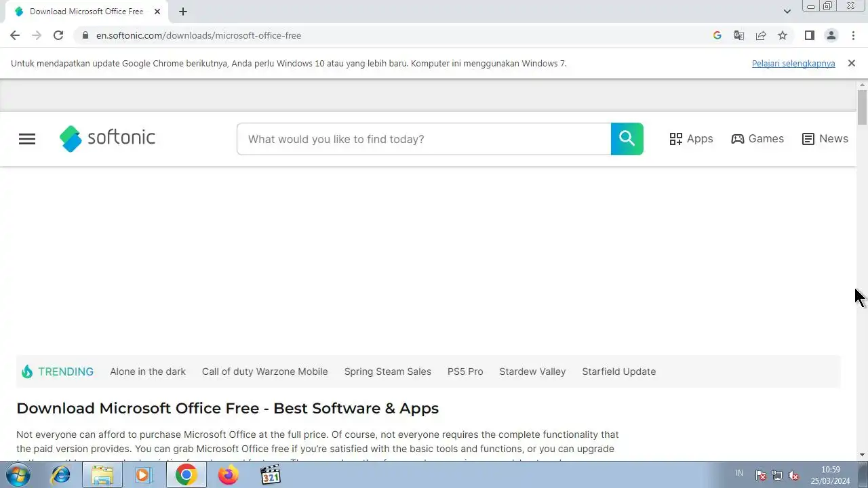Open the Spring Steam Sales trend
The height and width of the screenshot is (488, 868).
[388, 371]
